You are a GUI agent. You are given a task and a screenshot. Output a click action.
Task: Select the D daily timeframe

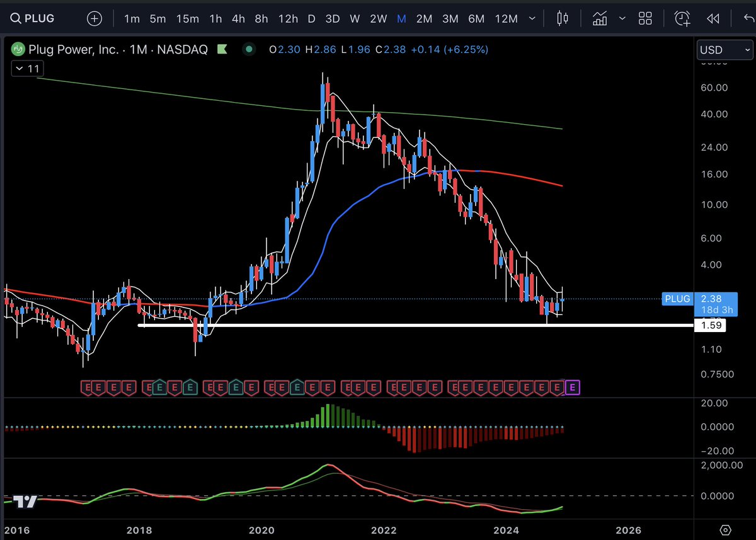[x=311, y=18]
